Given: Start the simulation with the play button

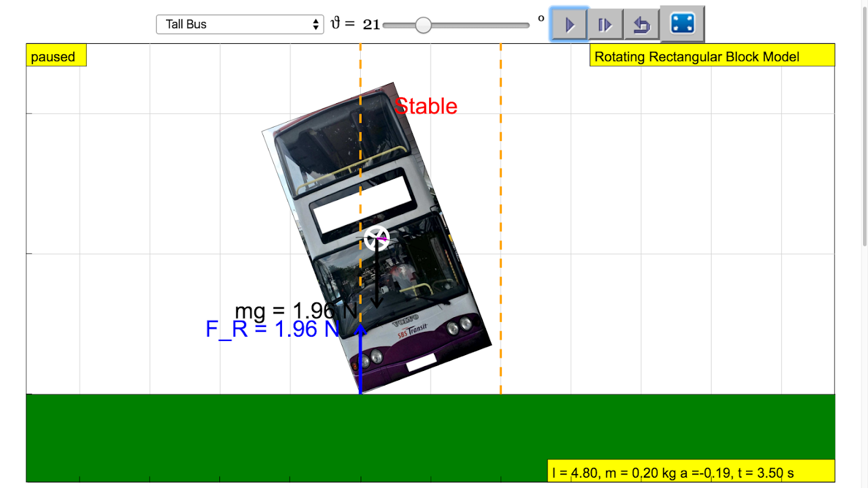Looking at the screenshot, I should pyautogui.click(x=570, y=24).
